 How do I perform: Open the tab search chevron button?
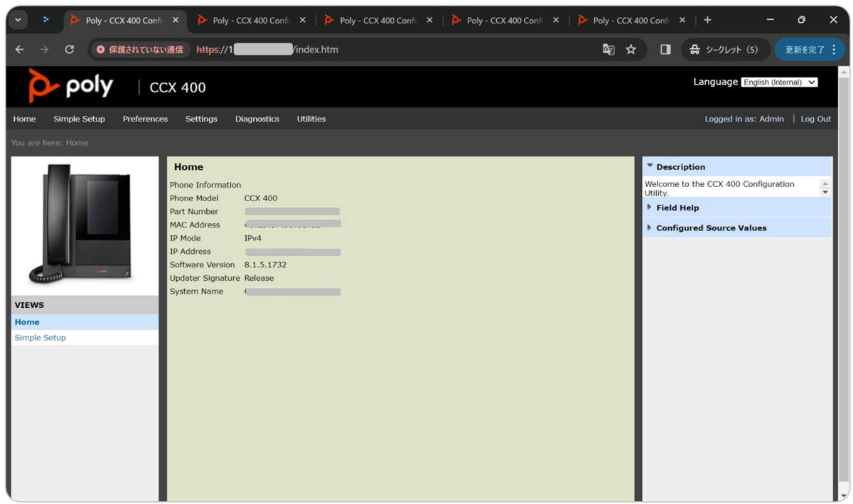(x=18, y=20)
